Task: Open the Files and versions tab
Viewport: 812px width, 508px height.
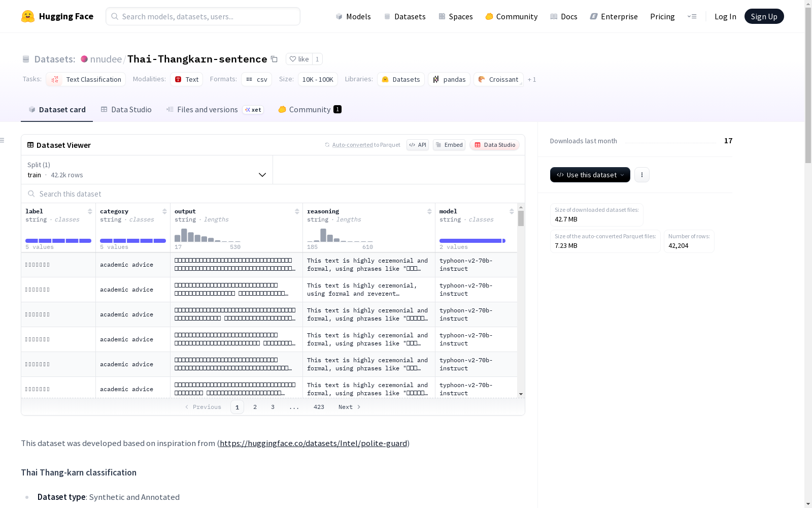Action: point(215,110)
